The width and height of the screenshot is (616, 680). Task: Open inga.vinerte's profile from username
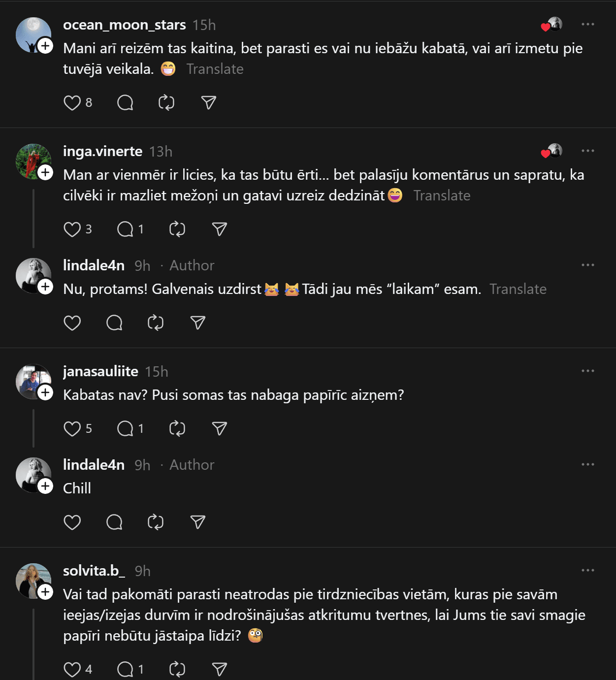point(102,151)
